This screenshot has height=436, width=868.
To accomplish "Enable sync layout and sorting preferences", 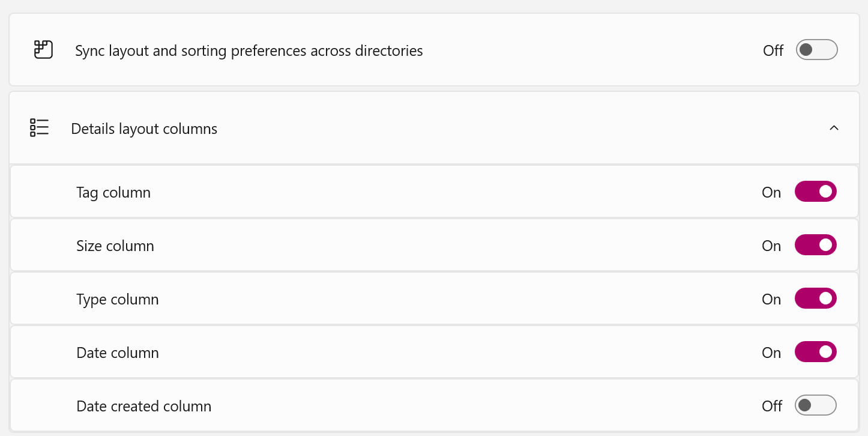I will tap(816, 50).
